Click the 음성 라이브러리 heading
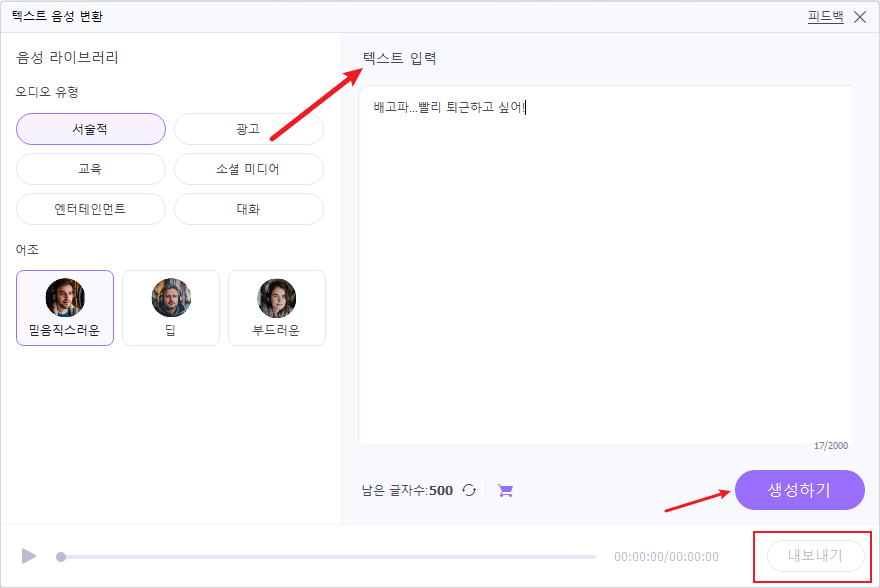The height and width of the screenshot is (588, 880). click(67, 57)
